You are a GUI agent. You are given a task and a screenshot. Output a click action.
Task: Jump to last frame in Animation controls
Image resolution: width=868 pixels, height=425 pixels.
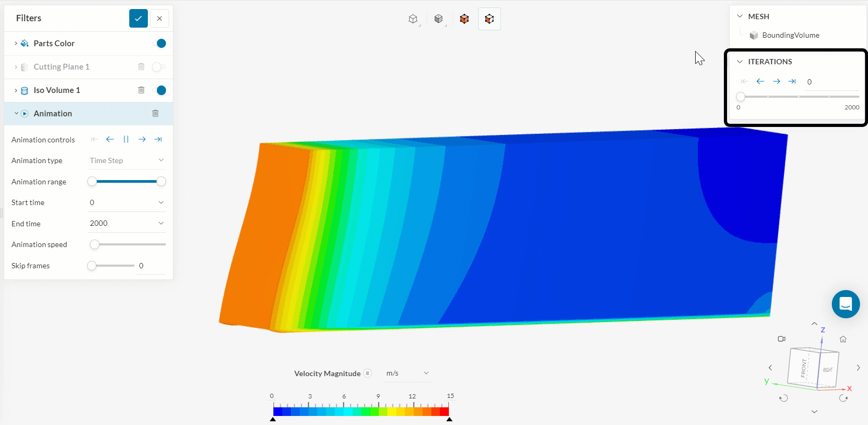coord(158,139)
